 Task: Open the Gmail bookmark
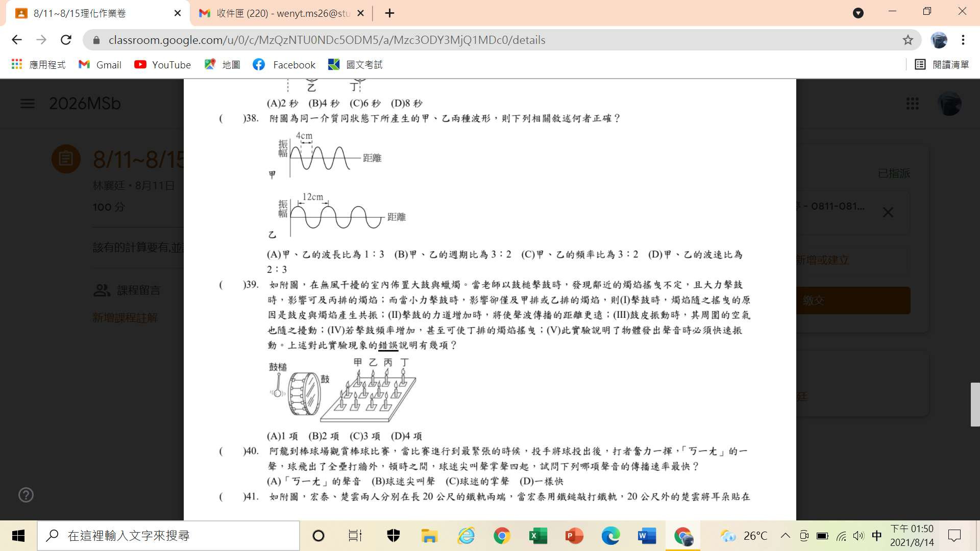pyautogui.click(x=100, y=65)
